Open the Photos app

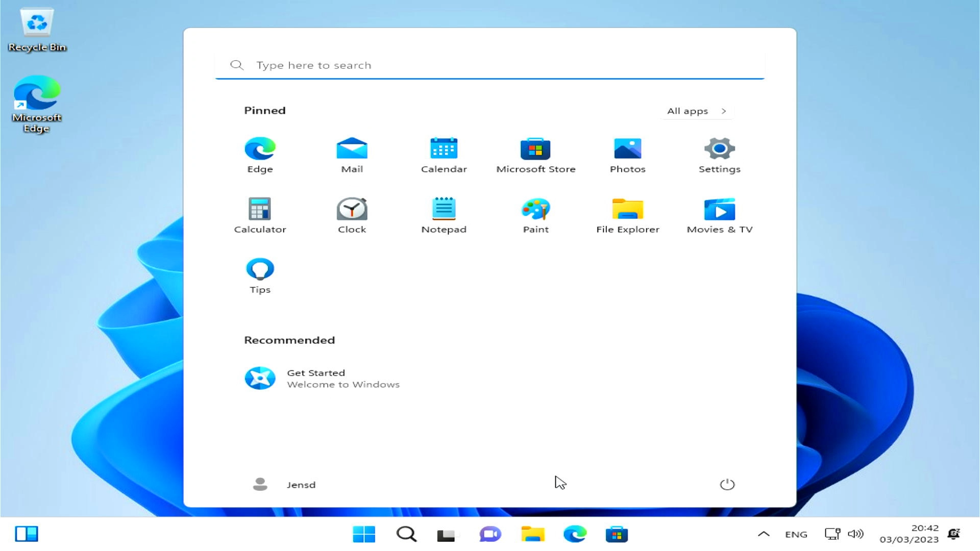(x=627, y=153)
